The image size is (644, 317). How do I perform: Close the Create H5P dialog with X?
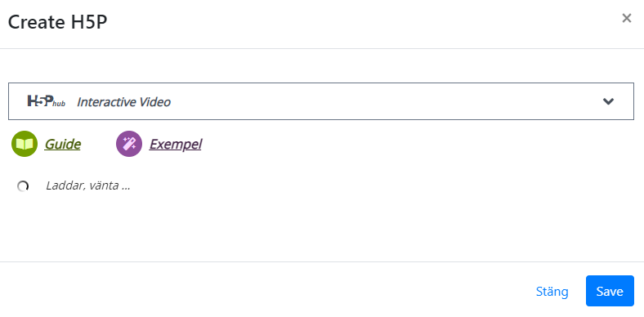click(626, 18)
